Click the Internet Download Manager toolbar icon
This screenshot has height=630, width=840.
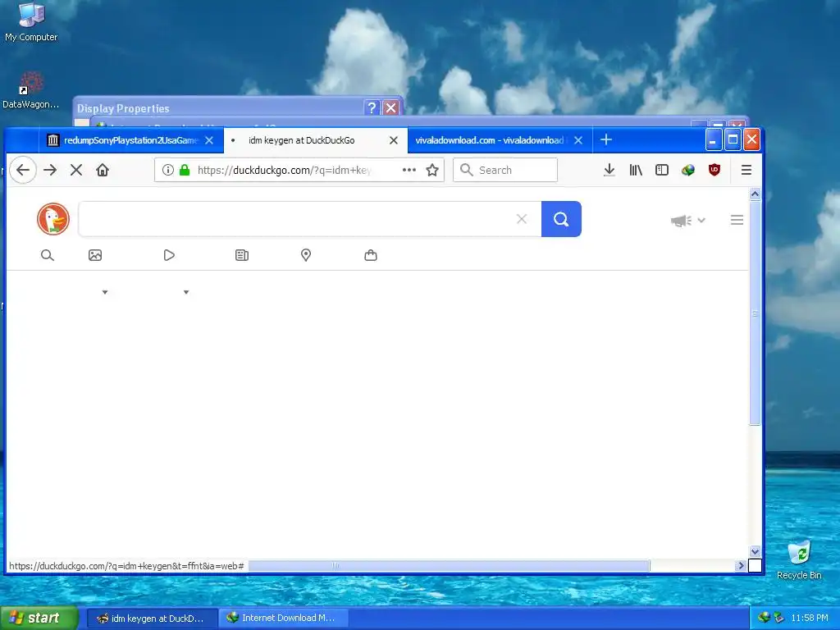pyautogui.click(x=688, y=170)
